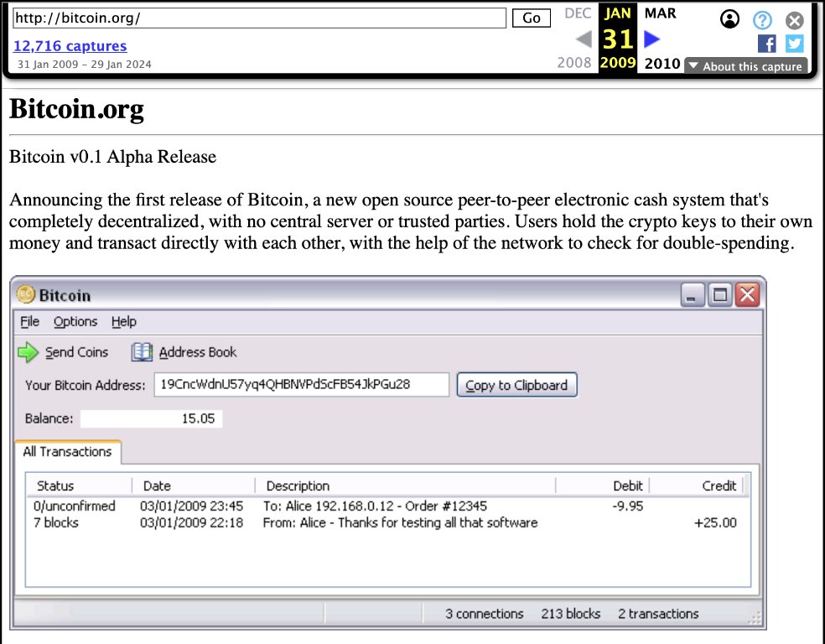This screenshot has height=644, width=825.
Task: Open the 12,716 captures link
Action: 70,46
